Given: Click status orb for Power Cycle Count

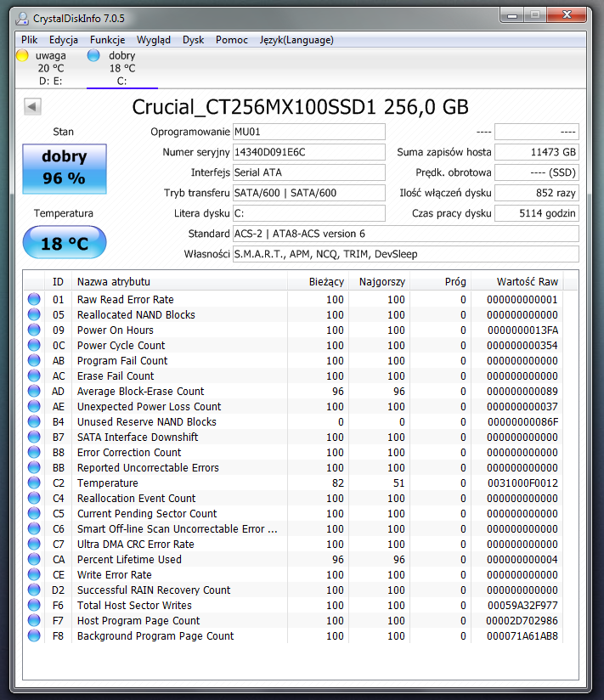Looking at the screenshot, I should tap(34, 345).
